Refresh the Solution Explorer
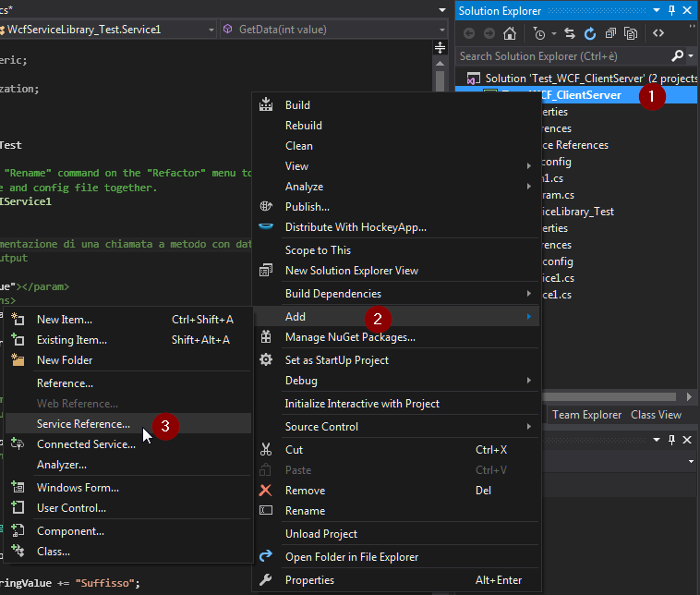The height and width of the screenshot is (595, 700). pyautogui.click(x=590, y=33)
